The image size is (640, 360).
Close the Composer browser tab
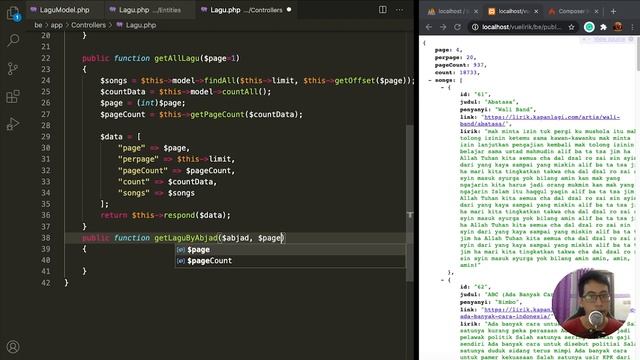coord(596,11)
